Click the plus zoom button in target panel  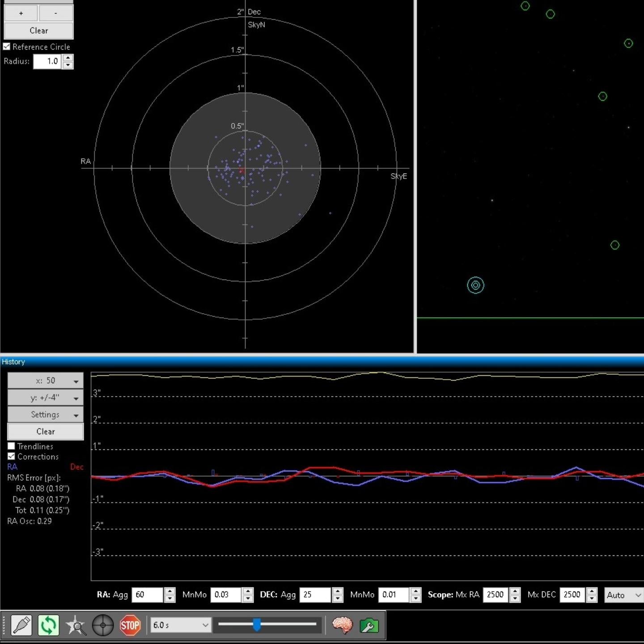tap(21, 13)
